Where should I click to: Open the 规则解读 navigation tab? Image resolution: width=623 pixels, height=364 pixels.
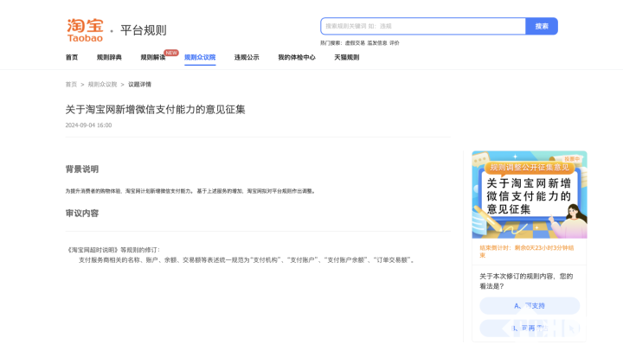click(153, 57)
